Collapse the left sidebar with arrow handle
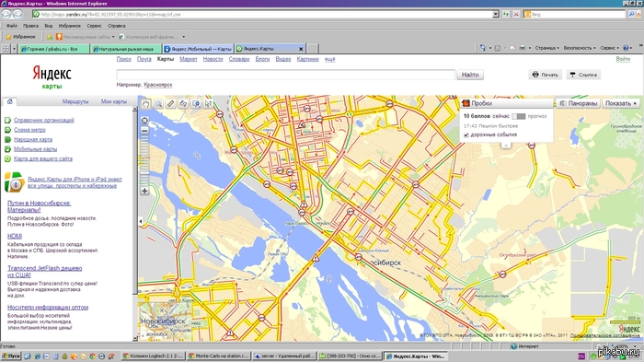The width and height of the screenshot is (644, 362). [x=141, y=221]
